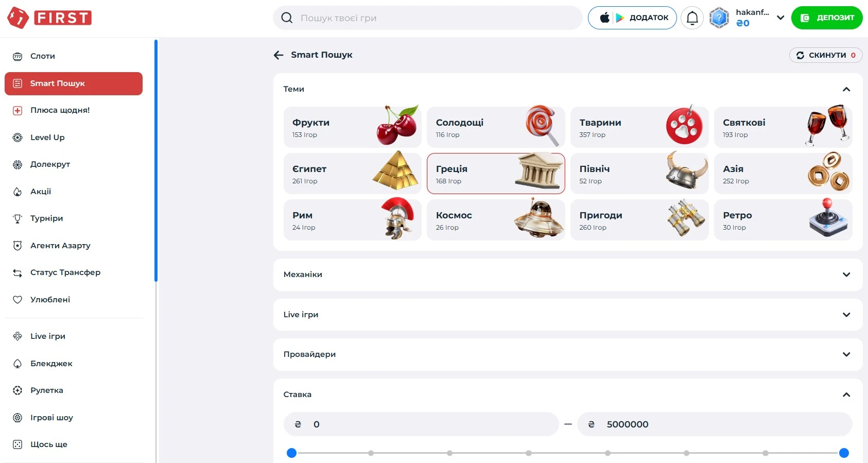Click the user avatar shield icon
The width and height of the screenshot is (868, 463).
[719, 18]
